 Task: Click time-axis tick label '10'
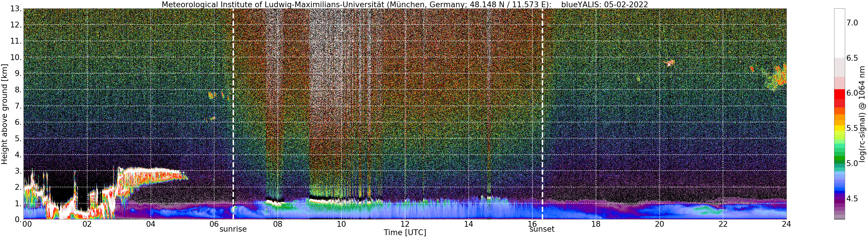[341, 224]
